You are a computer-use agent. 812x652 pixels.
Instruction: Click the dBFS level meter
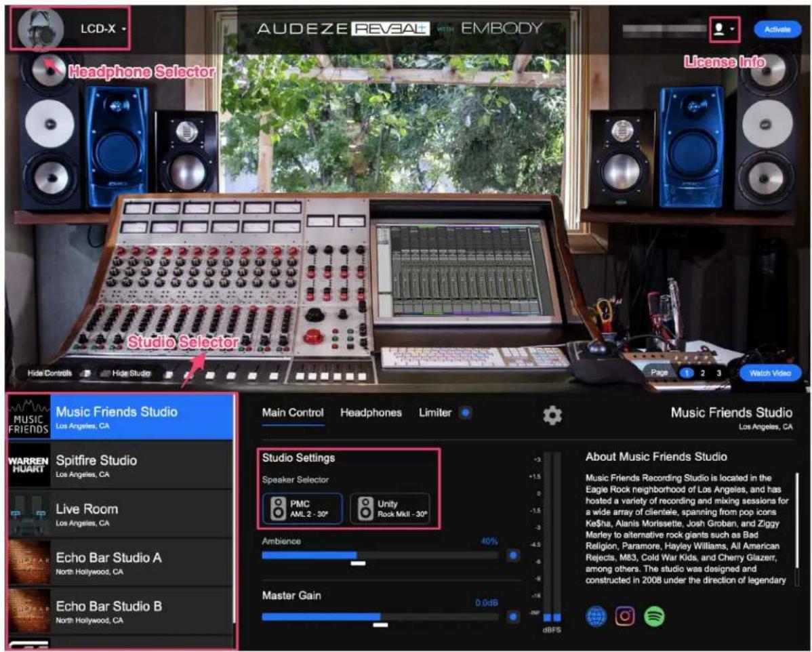[x=552, y=537]
